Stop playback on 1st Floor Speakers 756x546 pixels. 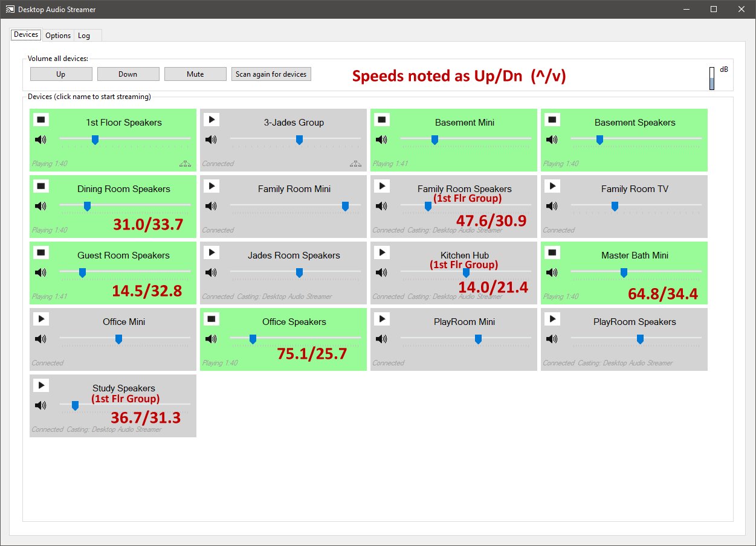point(41,120)
